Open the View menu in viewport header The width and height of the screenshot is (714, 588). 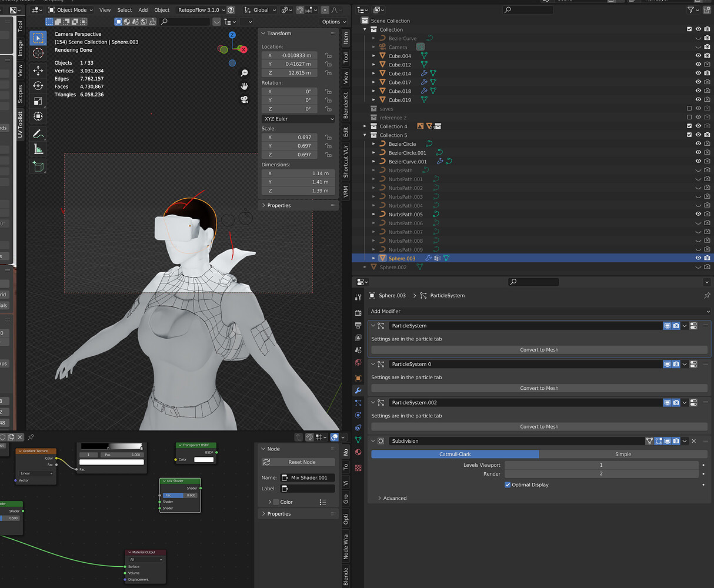pyautogui.click(x=105, y=10)
